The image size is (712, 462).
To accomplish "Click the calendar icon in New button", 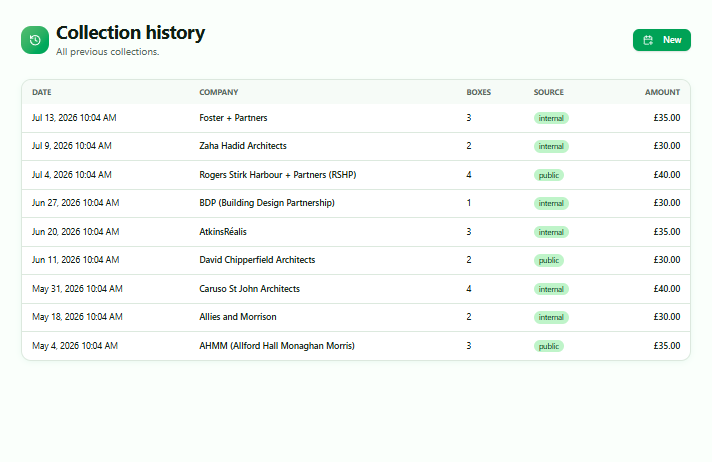I will point(648,40).
